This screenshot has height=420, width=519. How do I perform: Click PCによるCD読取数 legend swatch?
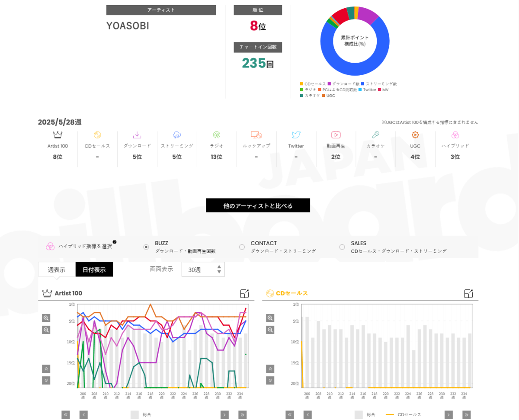click(x=319, y=90)
